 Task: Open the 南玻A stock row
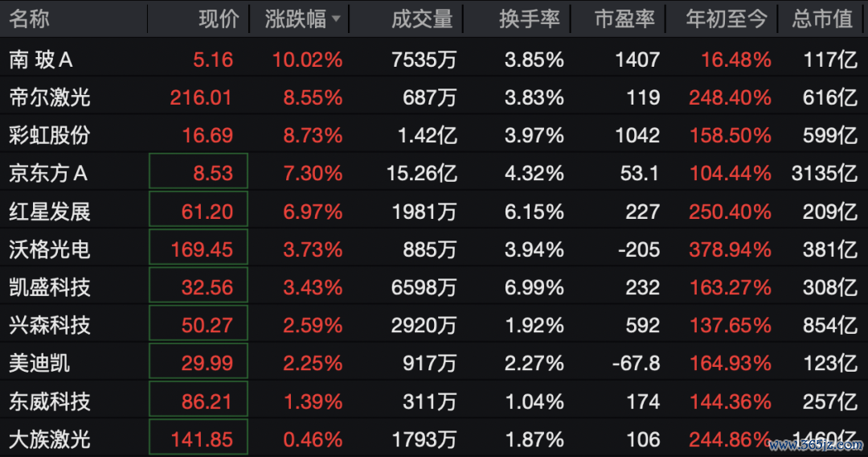click(x=434, y=60)
